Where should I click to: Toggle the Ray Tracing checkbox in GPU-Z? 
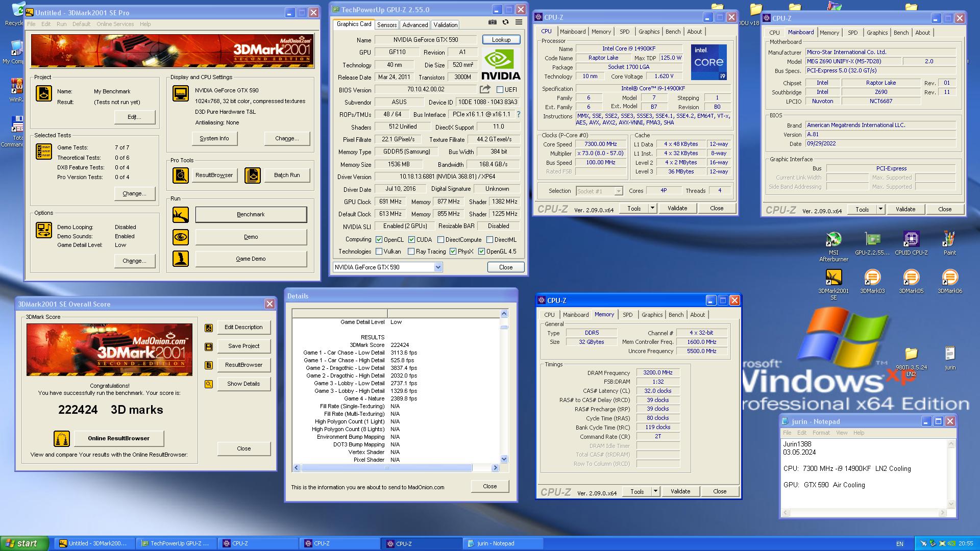[x=411, y=252]
